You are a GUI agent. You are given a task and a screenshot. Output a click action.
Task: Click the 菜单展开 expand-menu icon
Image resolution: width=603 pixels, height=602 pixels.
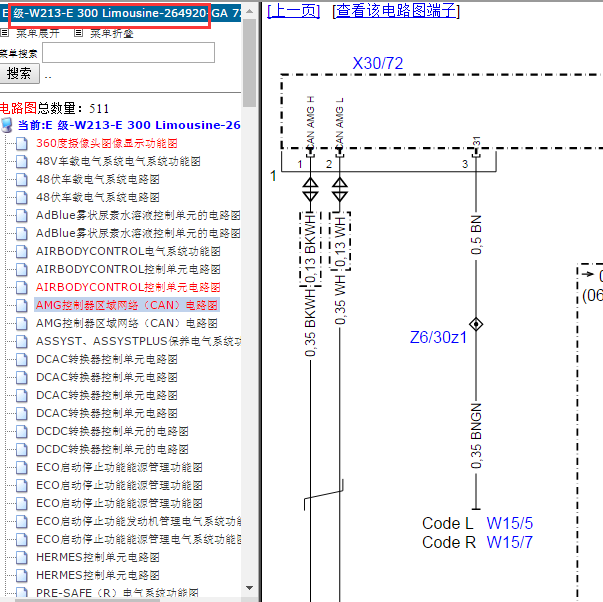point(4,33)
